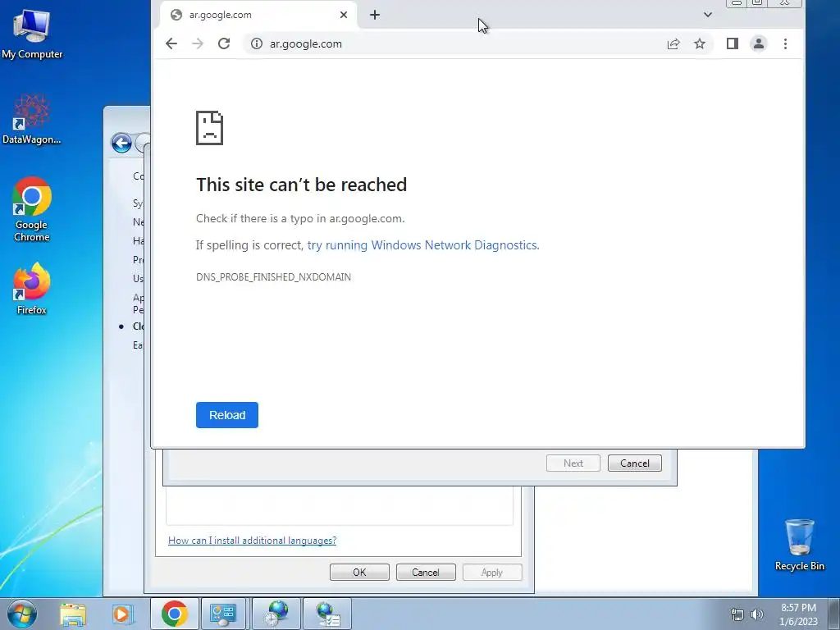Open 'How can I install additional languages?'
This screenshot has width=840, height=630.
point(253,541)
